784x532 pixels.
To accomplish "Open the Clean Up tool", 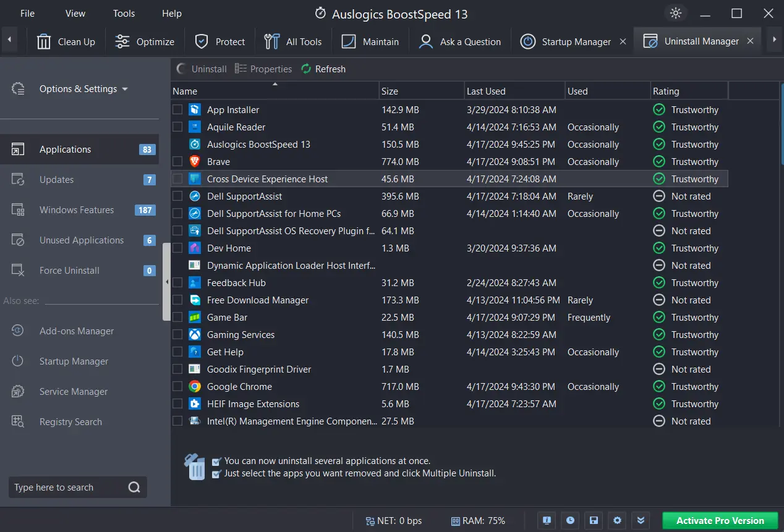I will [x=66, y=41].
